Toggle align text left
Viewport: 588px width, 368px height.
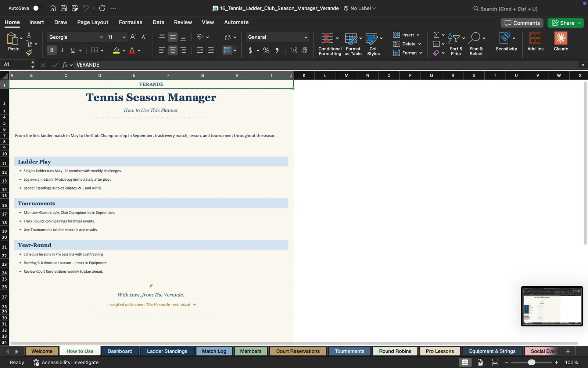click(x=162, y=50)
